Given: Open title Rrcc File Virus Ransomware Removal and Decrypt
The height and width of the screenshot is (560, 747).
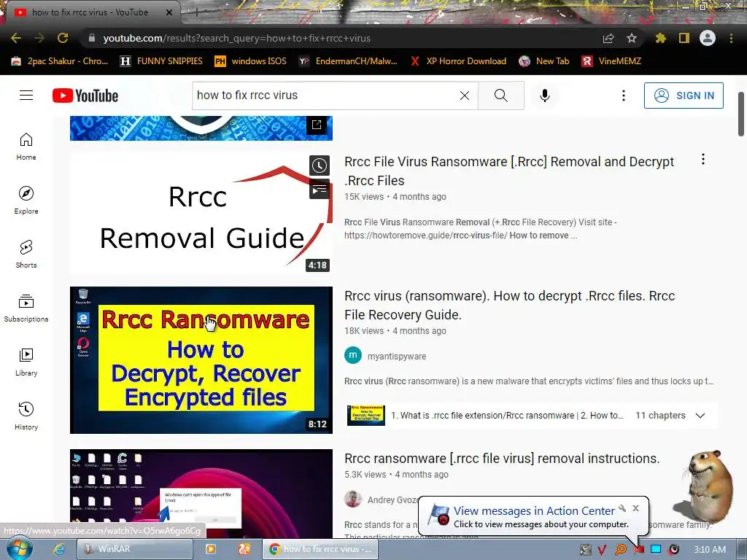Looking at the screenshot, I should [x=508, y=171].
